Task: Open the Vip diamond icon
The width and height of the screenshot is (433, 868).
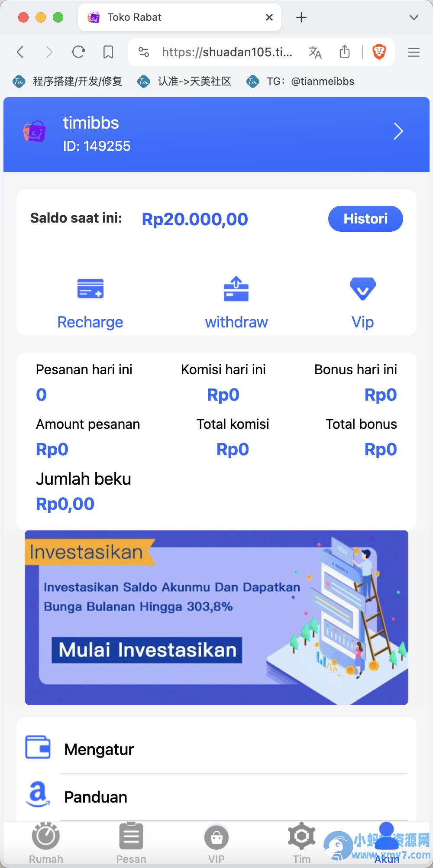Action: pyautogui.click(x=362, y=289)
